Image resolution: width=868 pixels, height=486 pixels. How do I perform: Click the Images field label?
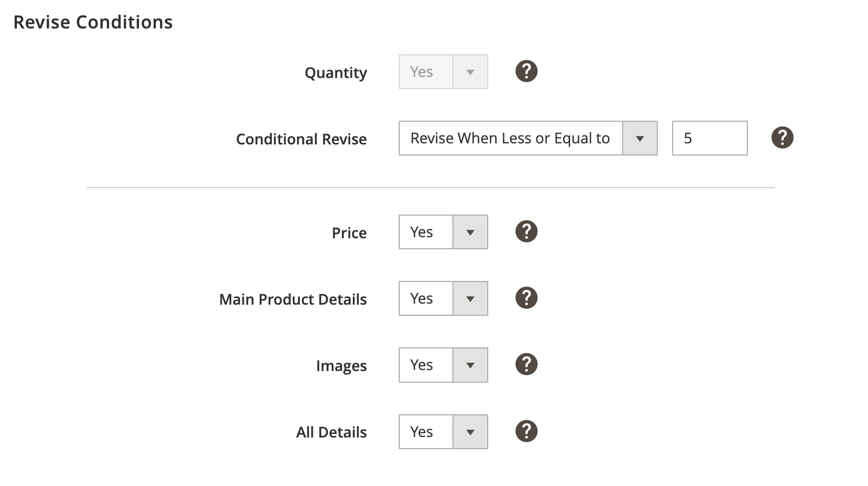341,366
